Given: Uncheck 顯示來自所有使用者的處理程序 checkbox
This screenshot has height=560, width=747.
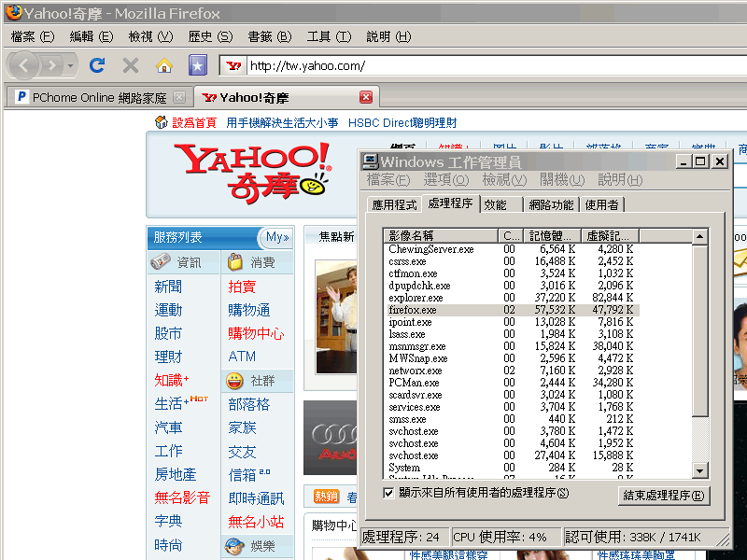Looking at the screenshot, I should [x=388, y=492].
